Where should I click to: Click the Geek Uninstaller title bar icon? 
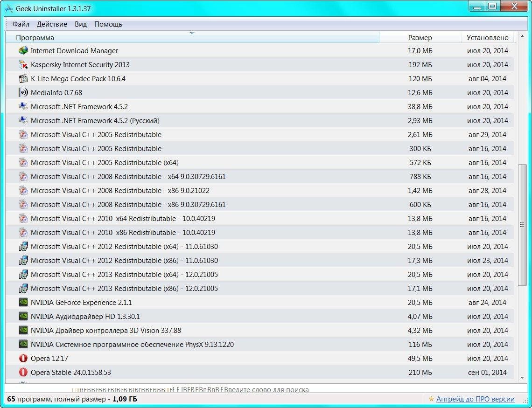[x=9, y=8]
